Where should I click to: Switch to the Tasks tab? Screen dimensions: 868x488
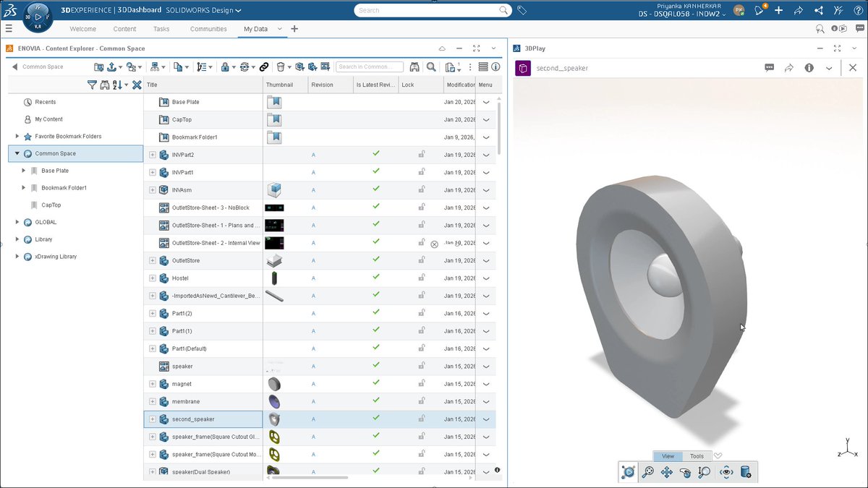tap(161, 29)
